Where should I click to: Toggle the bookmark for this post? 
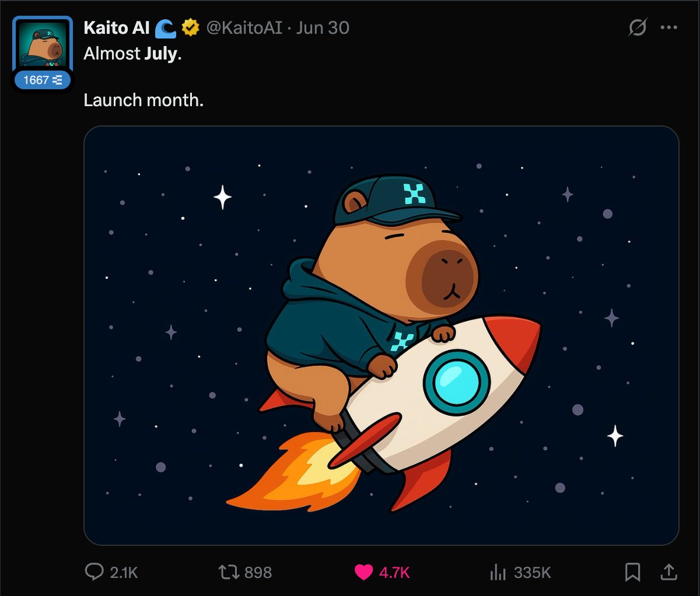tap(632, 572)
